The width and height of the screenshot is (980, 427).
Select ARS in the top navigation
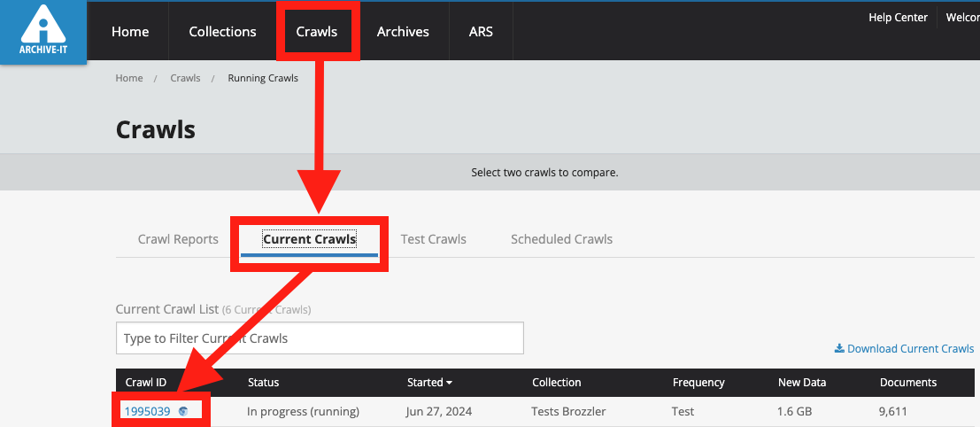click(481, 32)
